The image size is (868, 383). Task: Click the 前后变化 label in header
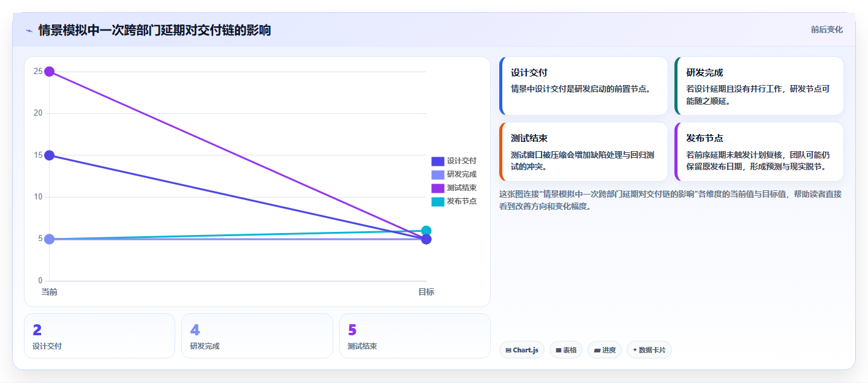(826, 29)
